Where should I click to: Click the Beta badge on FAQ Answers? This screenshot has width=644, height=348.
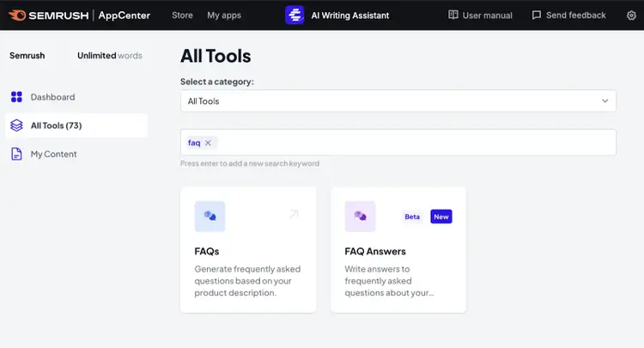pos(412,217)
